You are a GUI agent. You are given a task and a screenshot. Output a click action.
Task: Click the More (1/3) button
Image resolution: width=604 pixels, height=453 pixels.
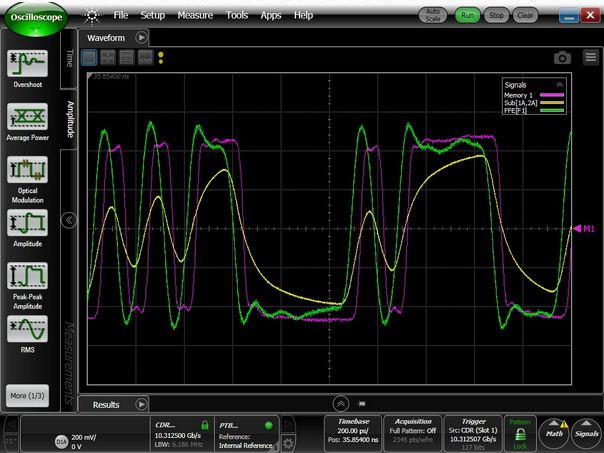point(27,396)
